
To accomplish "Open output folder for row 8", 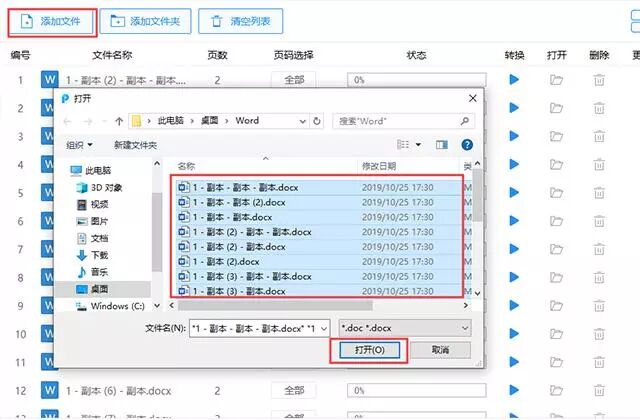I will click(556, 278).
